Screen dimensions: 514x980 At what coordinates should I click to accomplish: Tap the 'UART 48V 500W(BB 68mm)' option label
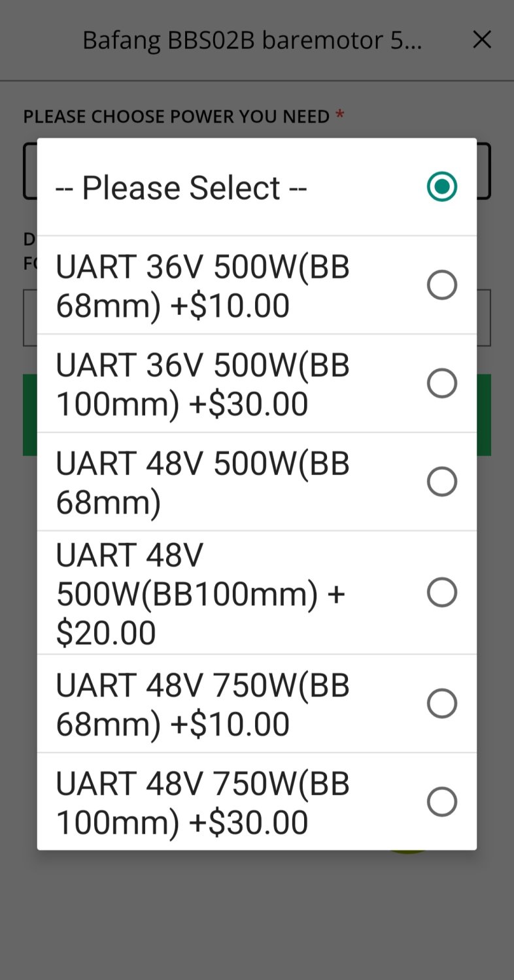click(203, 482)
